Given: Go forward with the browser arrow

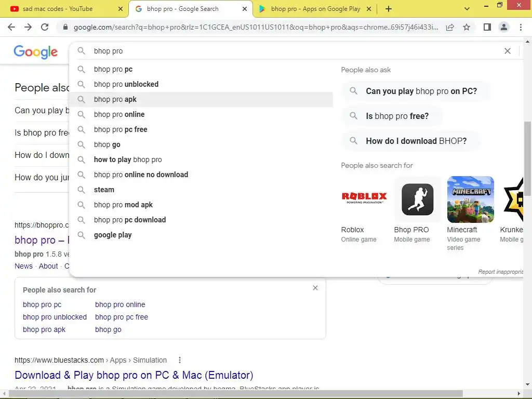Looking at the screenshot, I should [28, 27].
